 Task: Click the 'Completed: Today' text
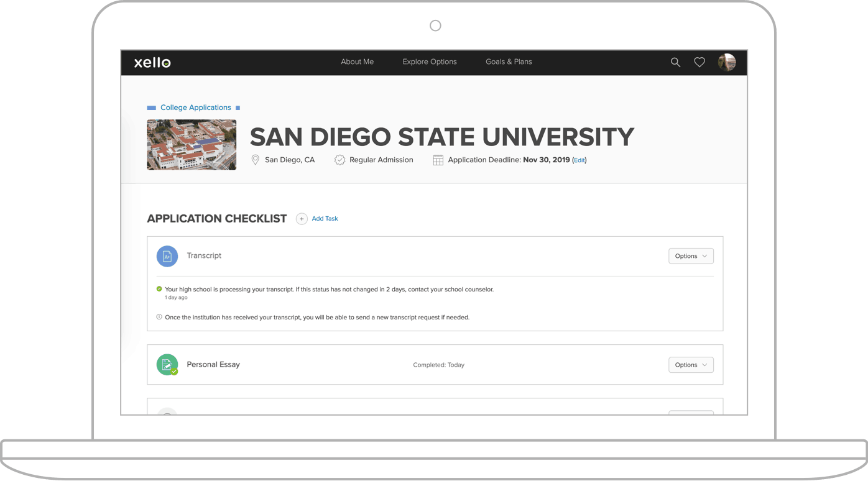tap(438, 365)
